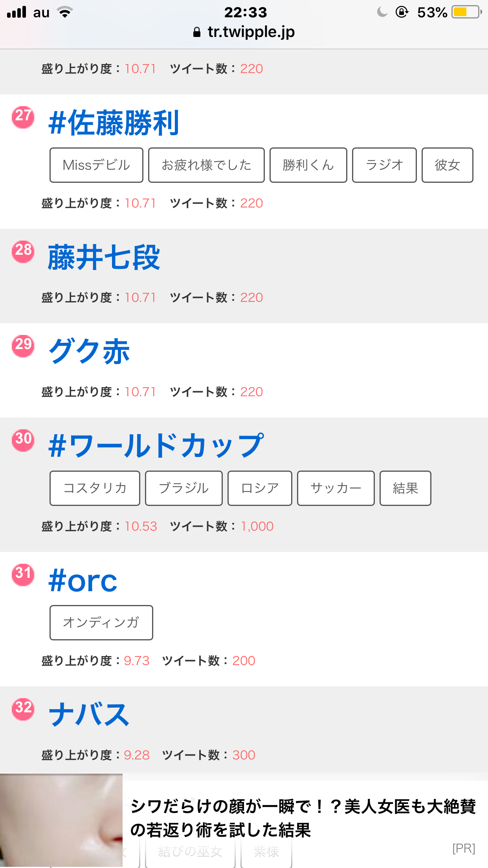Tap the rotation lock status icon
Image resolution: width=488 pixels, height=868 pixels.
tap(402, 12)
